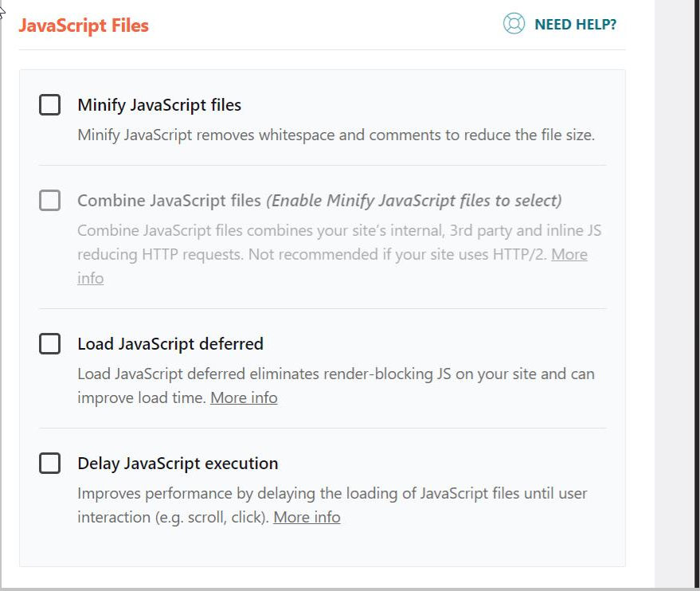
Task: Click the lifebuoy help icon
Action: (x=514, y=24)
